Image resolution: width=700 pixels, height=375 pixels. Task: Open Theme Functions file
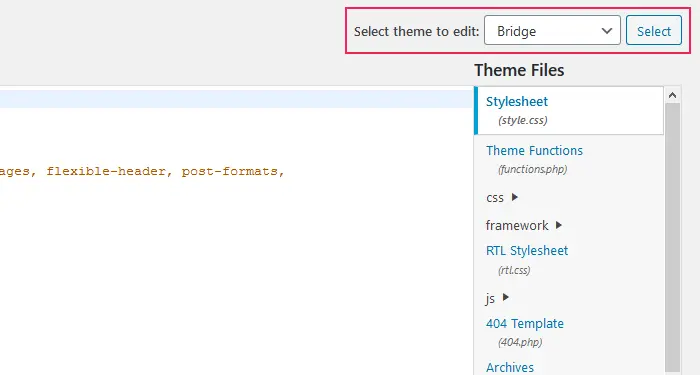[x=534, y=150]
